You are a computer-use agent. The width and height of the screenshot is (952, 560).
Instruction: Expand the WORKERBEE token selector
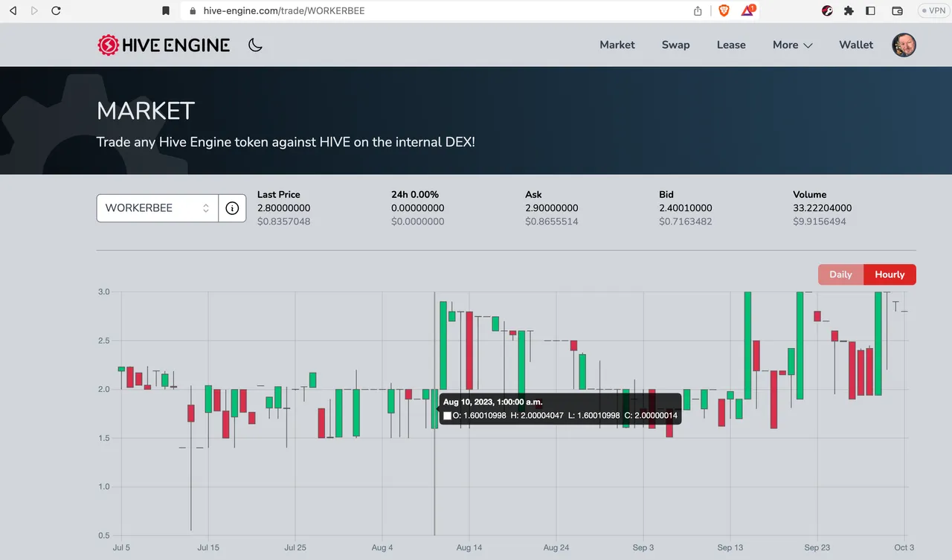158,208
